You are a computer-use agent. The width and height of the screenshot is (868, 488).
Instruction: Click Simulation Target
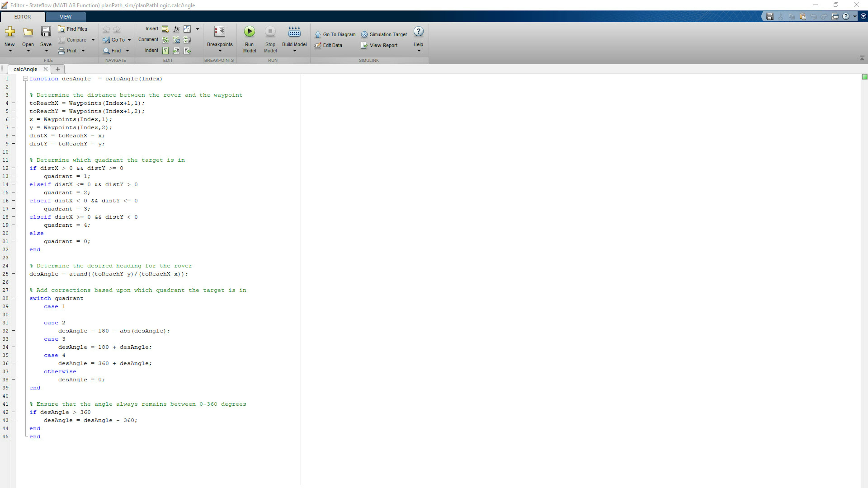[x=384, y=34]
